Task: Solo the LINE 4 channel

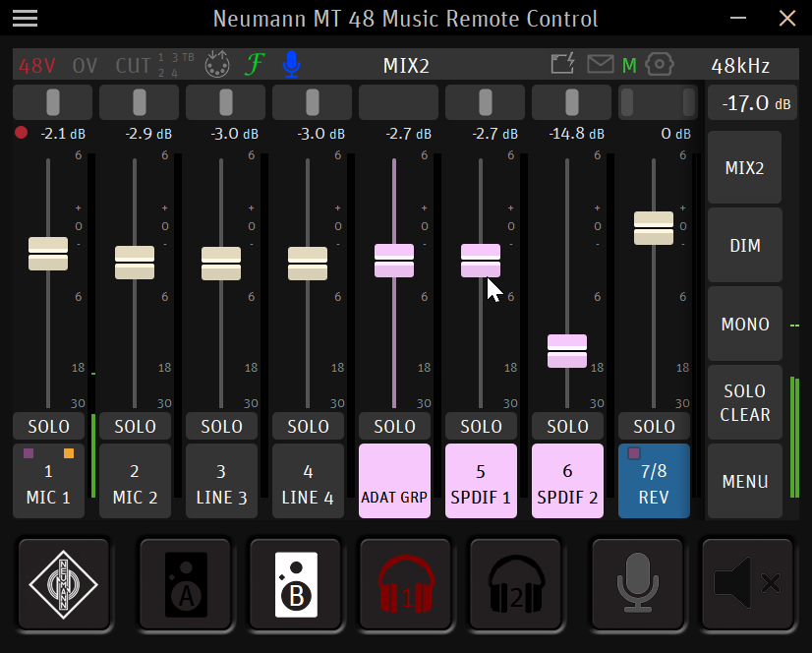Action: pyautogui.click(x=308, y=427)
